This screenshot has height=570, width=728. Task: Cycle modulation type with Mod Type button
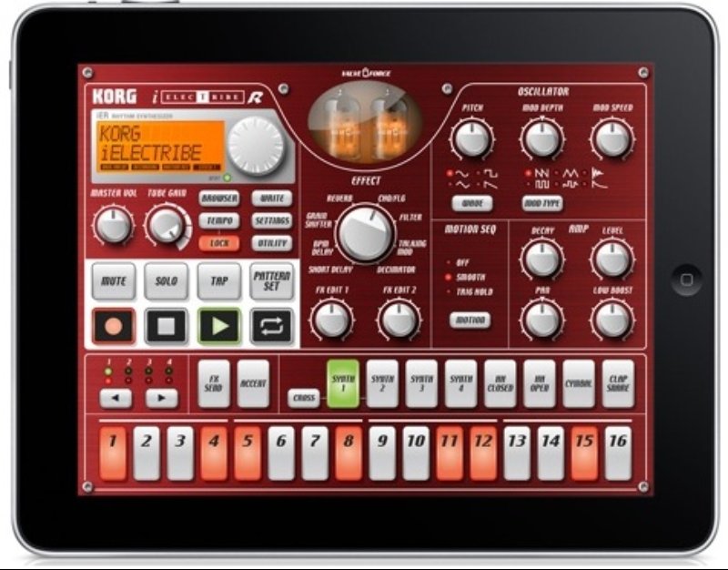click(x=542, y=203)
